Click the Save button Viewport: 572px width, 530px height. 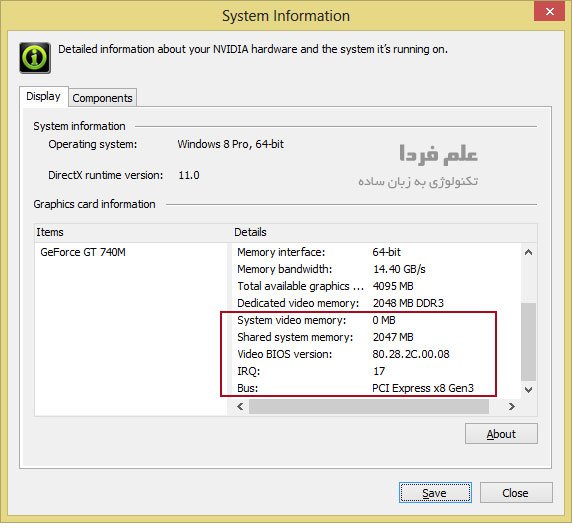[x=435, y=493]
